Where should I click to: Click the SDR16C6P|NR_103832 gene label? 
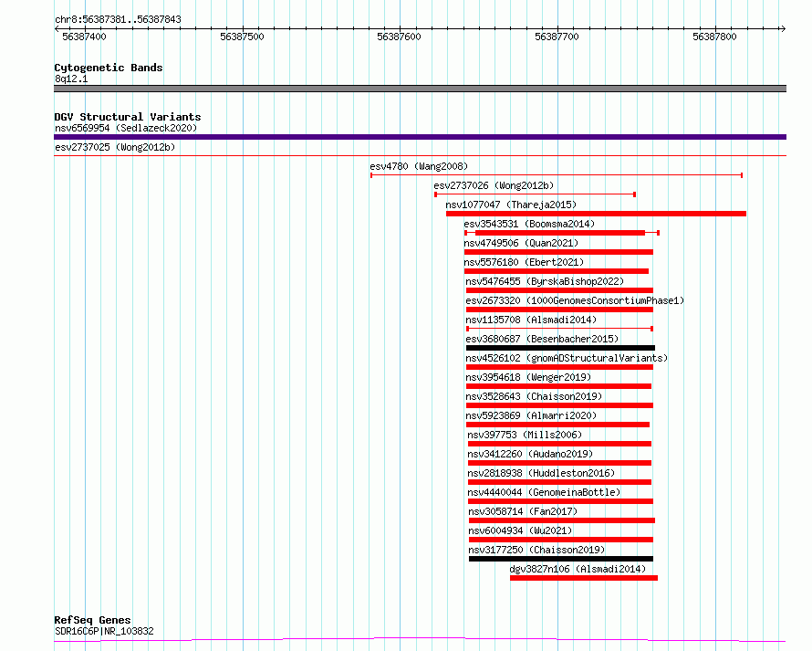[x=104, y=631]
